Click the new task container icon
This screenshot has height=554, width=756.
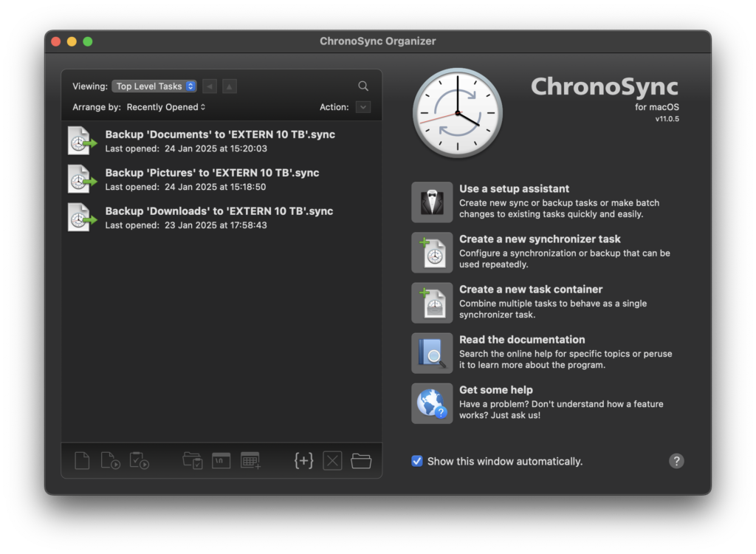click(x=432, y=303)
